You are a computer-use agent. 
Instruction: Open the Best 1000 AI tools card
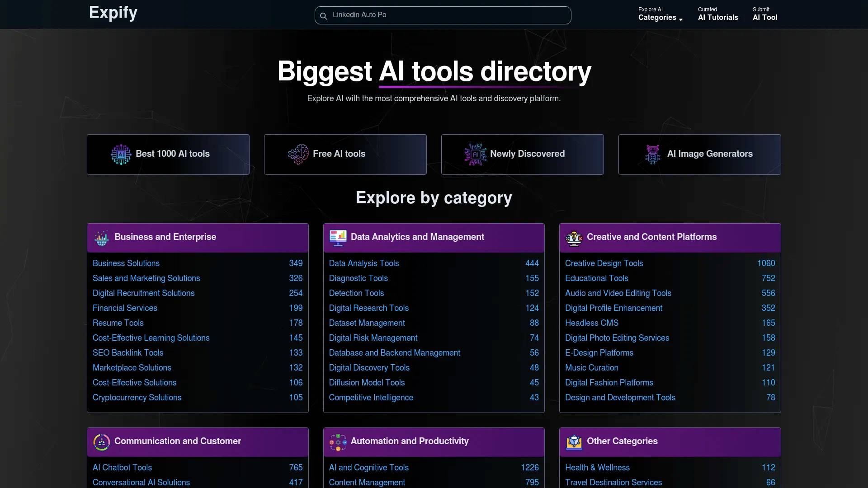[168, 155]
